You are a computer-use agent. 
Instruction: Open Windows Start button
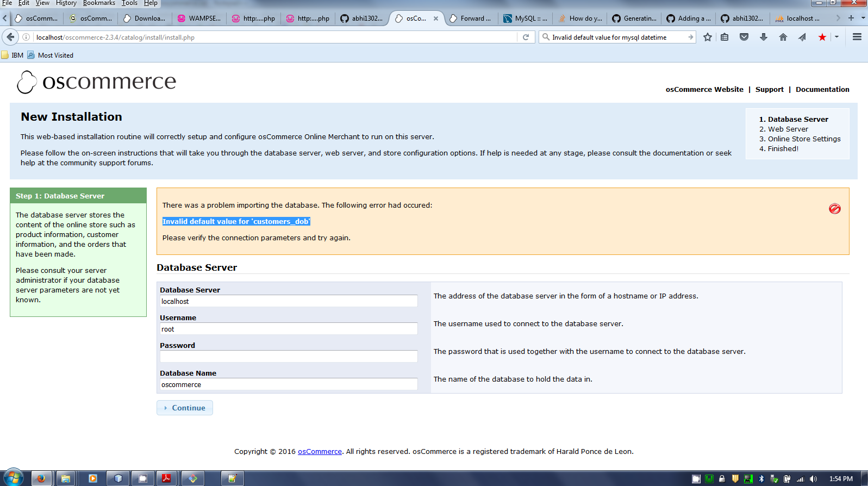click(x=13, y=478)
